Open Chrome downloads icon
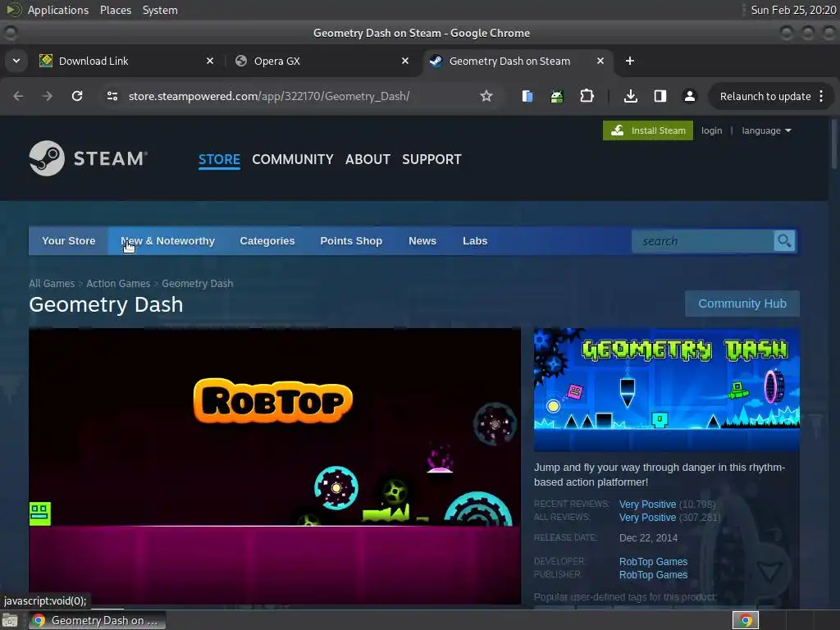 click(631, 96)
